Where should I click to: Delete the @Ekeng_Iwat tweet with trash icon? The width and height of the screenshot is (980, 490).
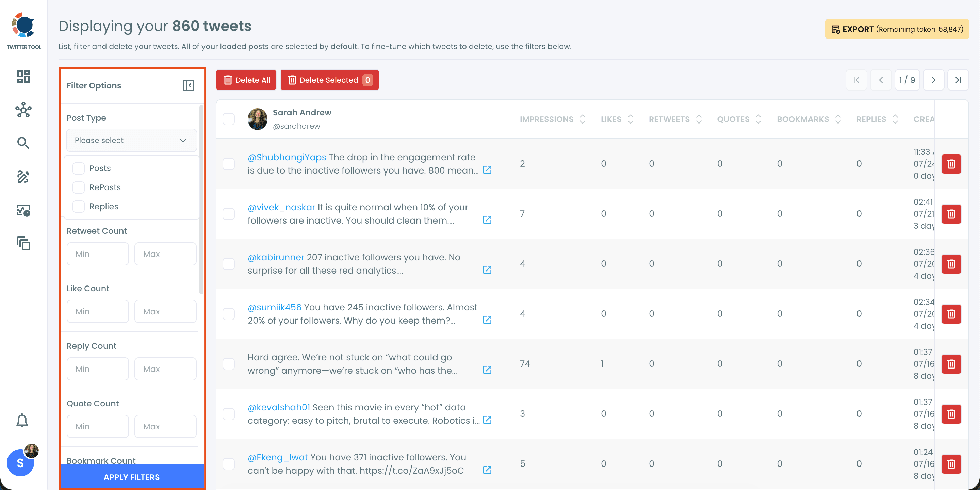point(951,464)
